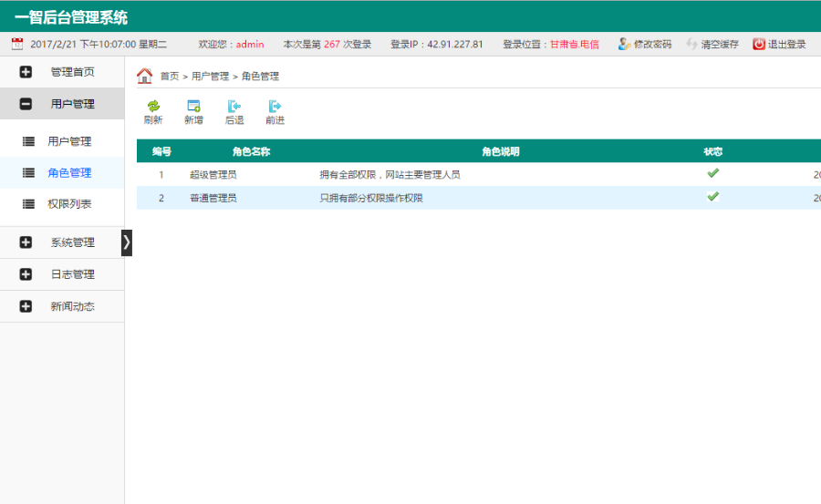Click the number 2 cell
Screen dimensions: 821x504
tap(161, 199)
